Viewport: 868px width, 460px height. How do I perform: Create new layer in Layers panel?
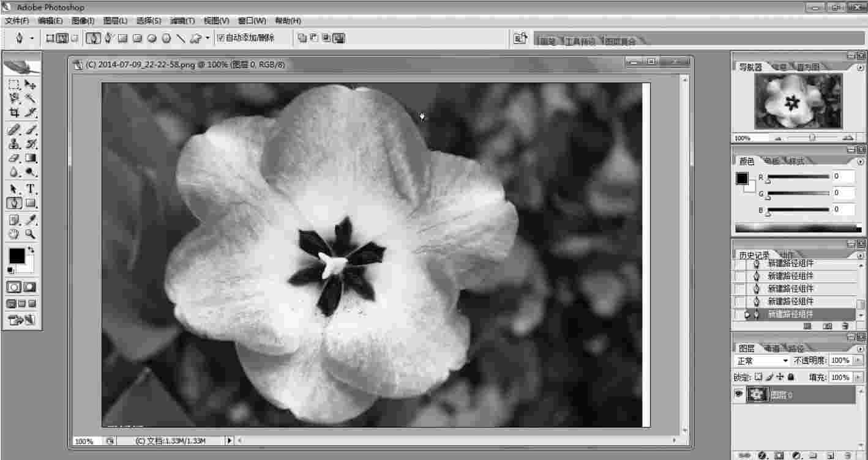[829, 455]
